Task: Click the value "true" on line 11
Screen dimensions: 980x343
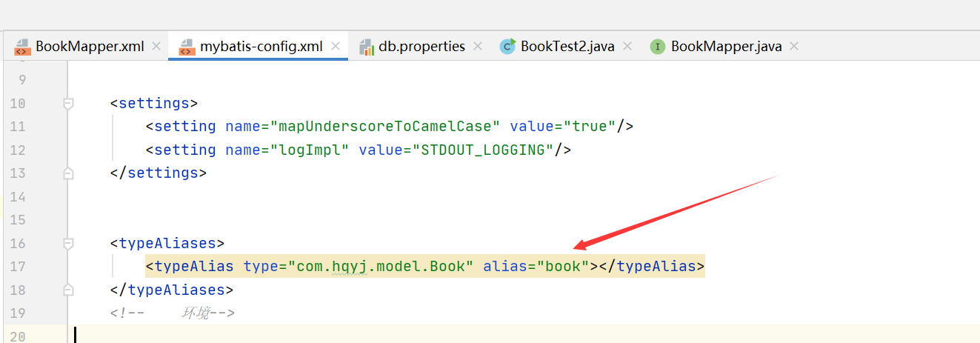Action: (590, 127)
